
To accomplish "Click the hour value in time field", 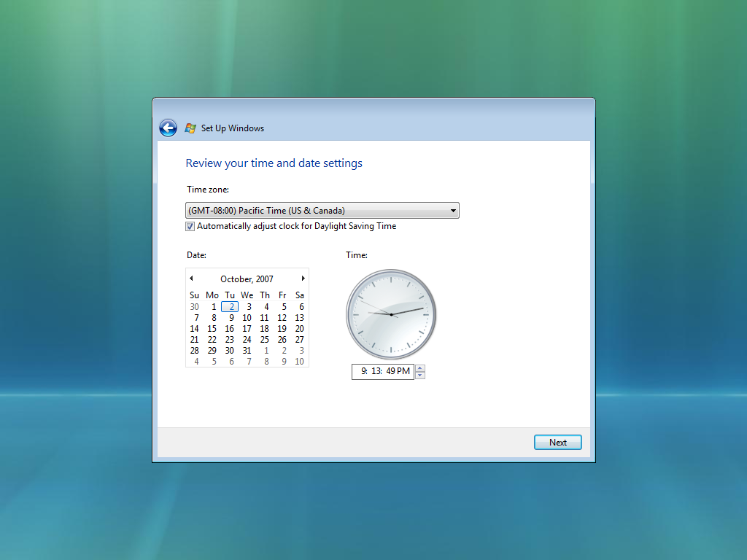I will tap(365, 371).
